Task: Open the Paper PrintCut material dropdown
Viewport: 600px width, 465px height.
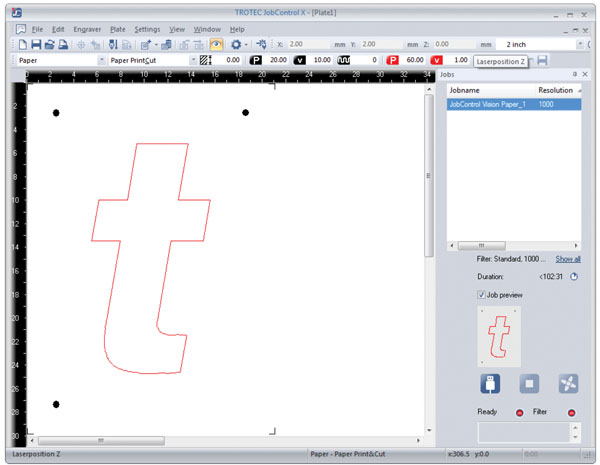Action: [193, 60]
